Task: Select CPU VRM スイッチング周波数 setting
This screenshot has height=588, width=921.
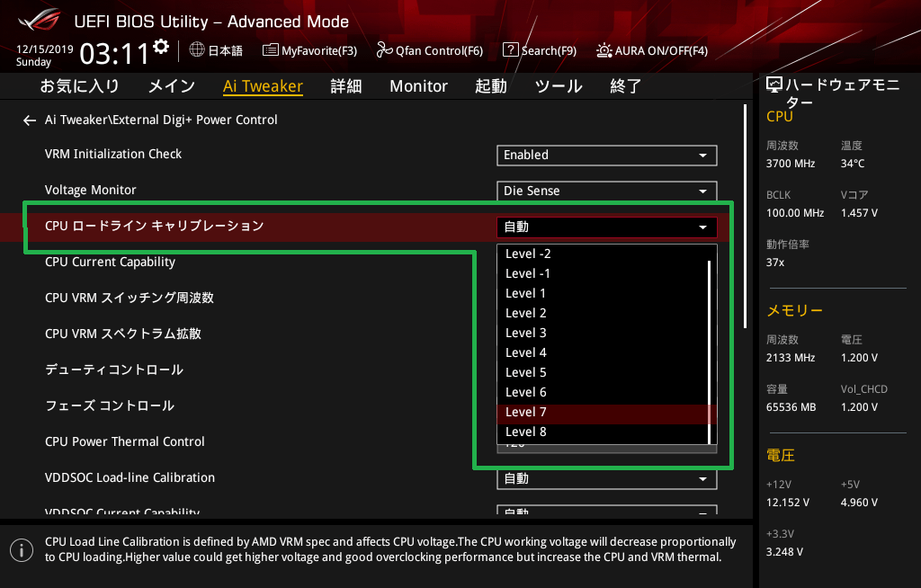Action: click(x=130, y=298)
